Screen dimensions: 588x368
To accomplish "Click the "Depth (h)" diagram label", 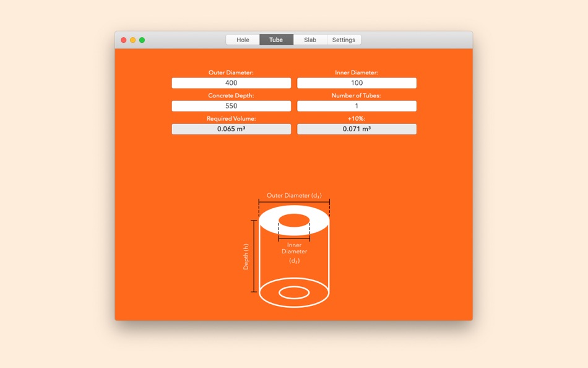I will click(246, 256).
